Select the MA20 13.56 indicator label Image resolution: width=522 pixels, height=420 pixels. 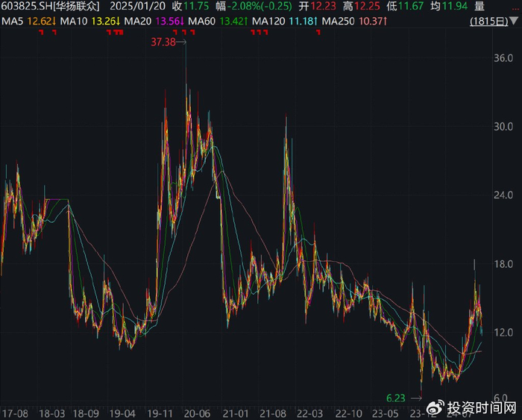[154, 22]
